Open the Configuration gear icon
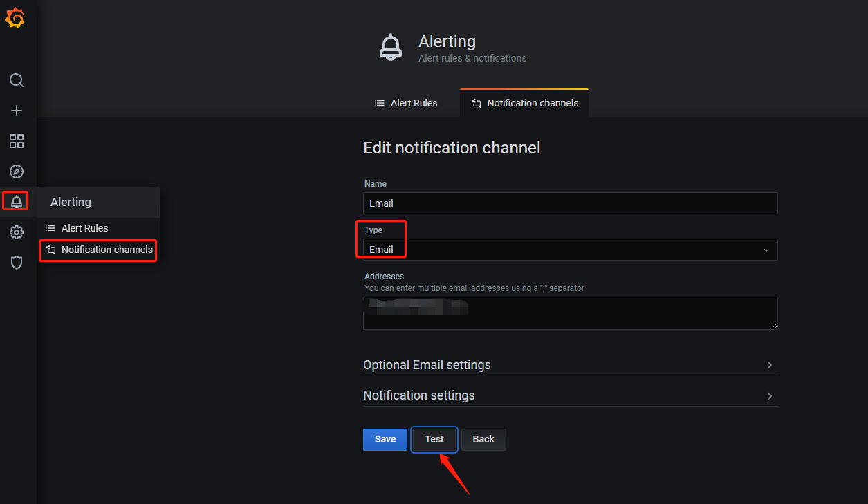 click(17, 232)
